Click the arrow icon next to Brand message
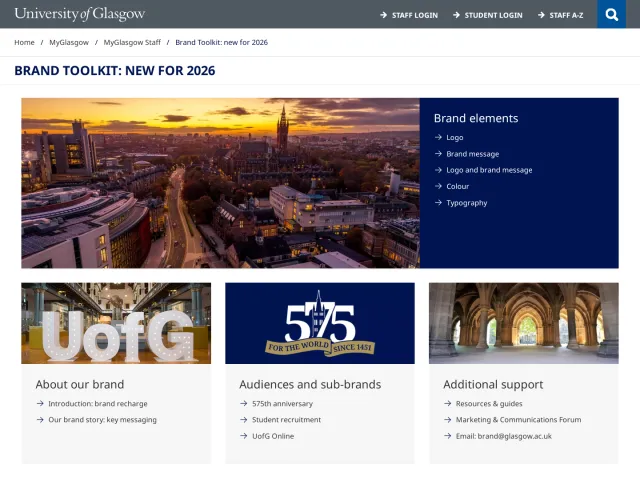The height and width of the screenshot is (480, 640). point(438,153)
